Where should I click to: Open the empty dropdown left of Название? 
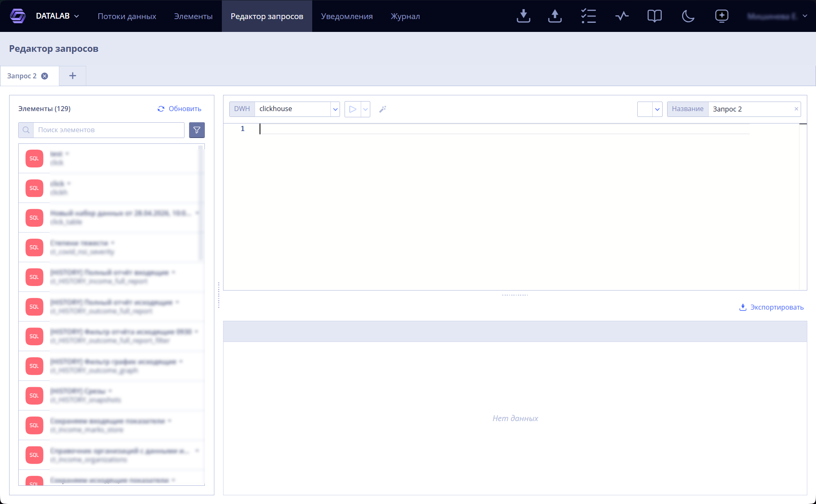click(x=650, y=109)
